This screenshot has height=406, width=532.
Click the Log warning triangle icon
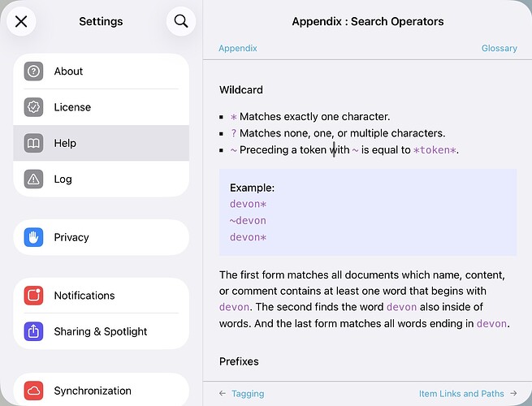[33, 179]
